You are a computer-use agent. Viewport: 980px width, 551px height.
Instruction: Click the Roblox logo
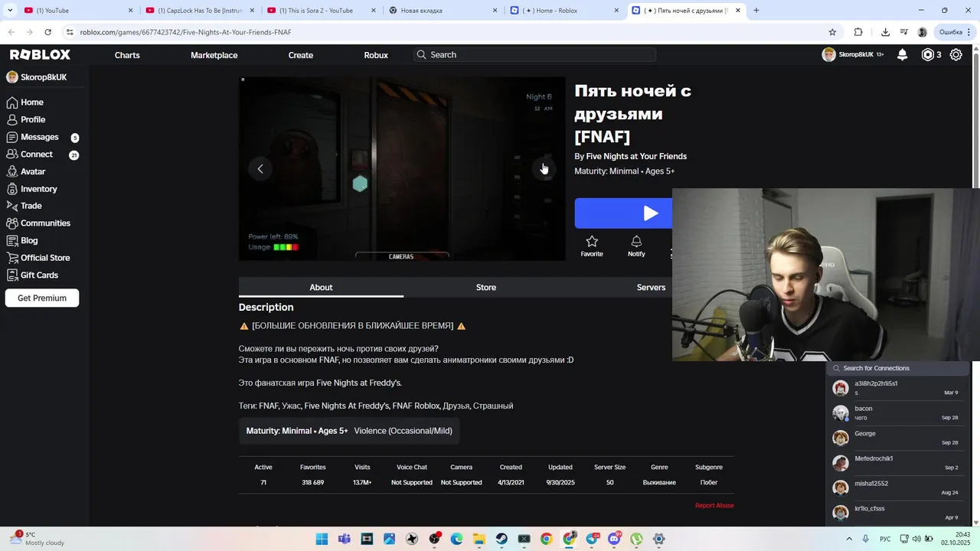pos(40,54)
